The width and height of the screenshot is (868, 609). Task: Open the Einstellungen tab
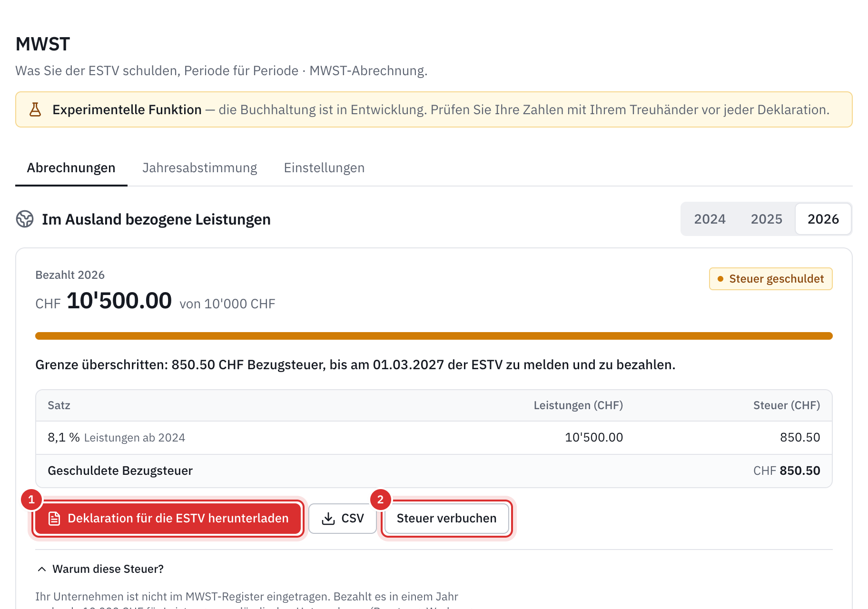(x=324, y=168)
